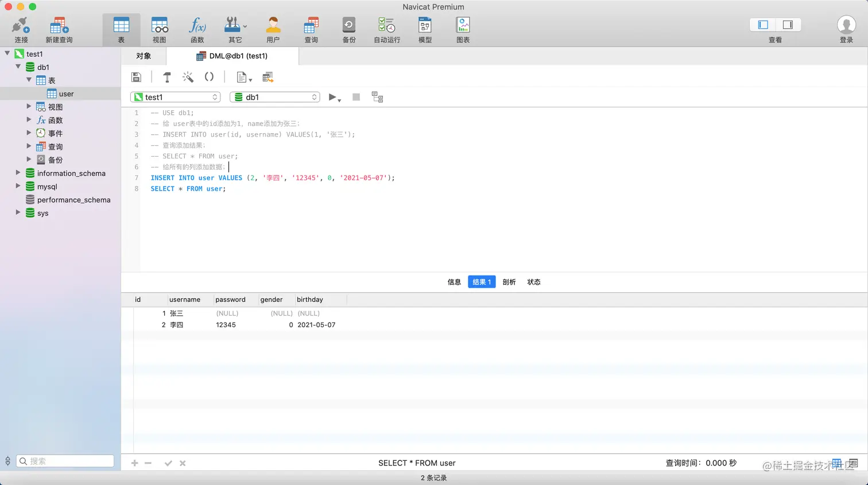Expand the mysql database node
This screenshot has height=485, width=868.
tap(18, 185)
